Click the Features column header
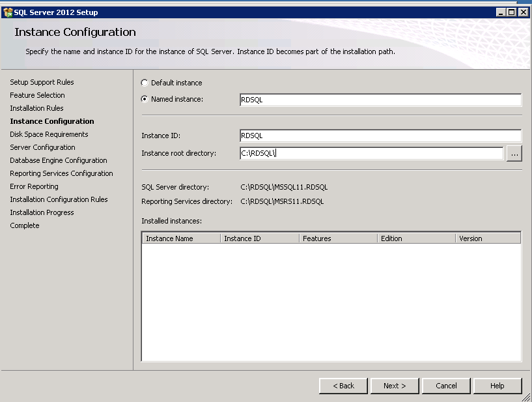The image size is (532, 402). point(338,238)
